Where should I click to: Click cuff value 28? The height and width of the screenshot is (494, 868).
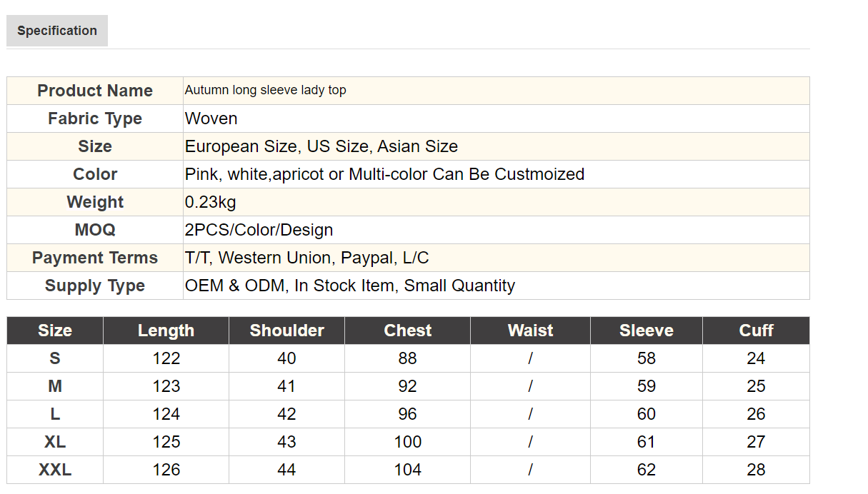756,470
